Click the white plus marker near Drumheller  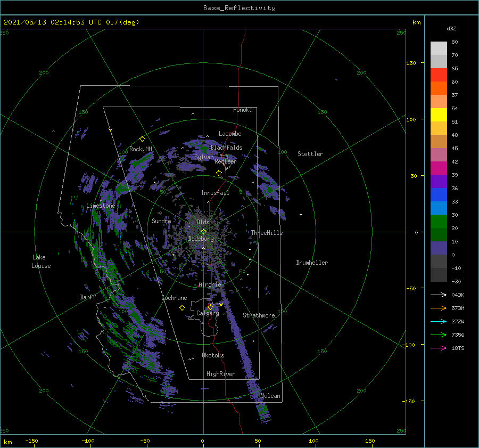click(x=301, y=214)
